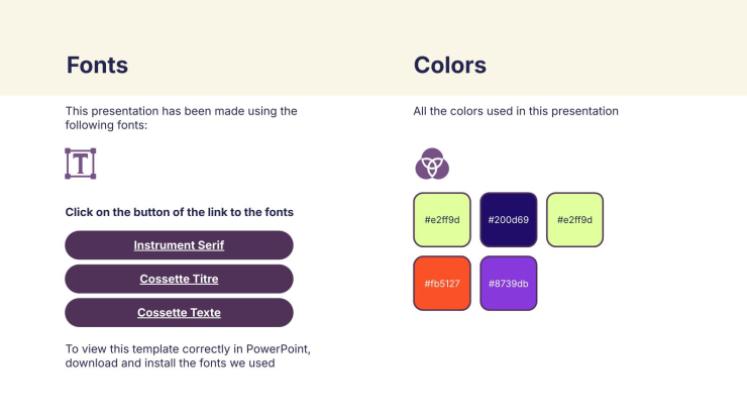Click the Fonts heading
The height and width of the screenshot is (420, 747).
pyautogui.click(x=97, y=66)
